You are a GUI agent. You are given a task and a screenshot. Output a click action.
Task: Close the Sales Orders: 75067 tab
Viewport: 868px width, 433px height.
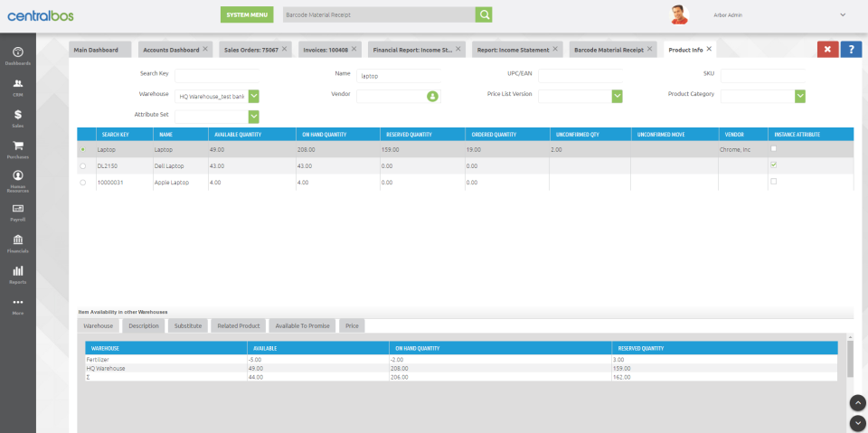pyautogui.click(x=284, y=49)
